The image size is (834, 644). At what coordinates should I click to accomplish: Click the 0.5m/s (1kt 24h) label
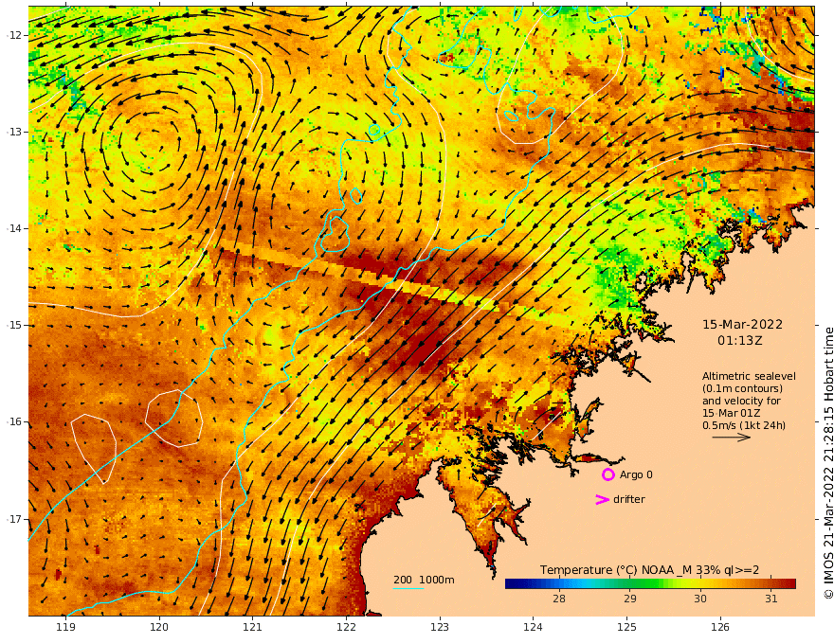tap(744, 425)
